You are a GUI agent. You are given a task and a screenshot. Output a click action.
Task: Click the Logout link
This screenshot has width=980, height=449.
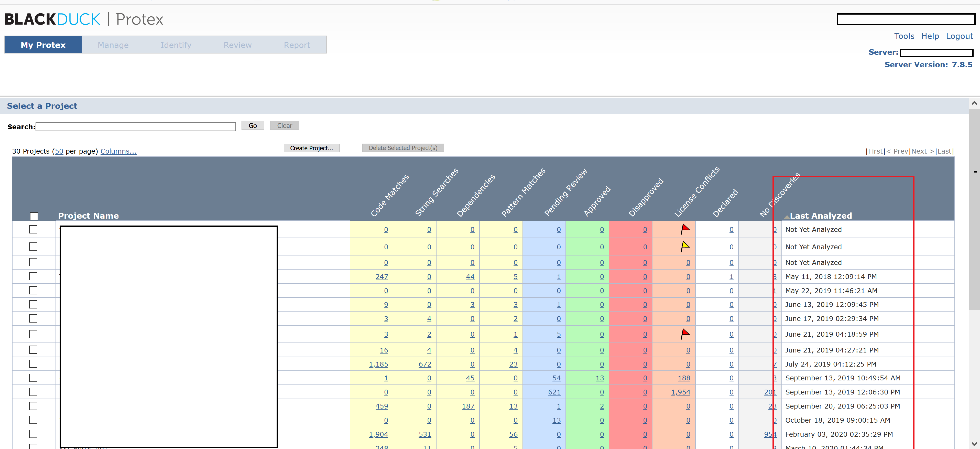pos(959,36)
